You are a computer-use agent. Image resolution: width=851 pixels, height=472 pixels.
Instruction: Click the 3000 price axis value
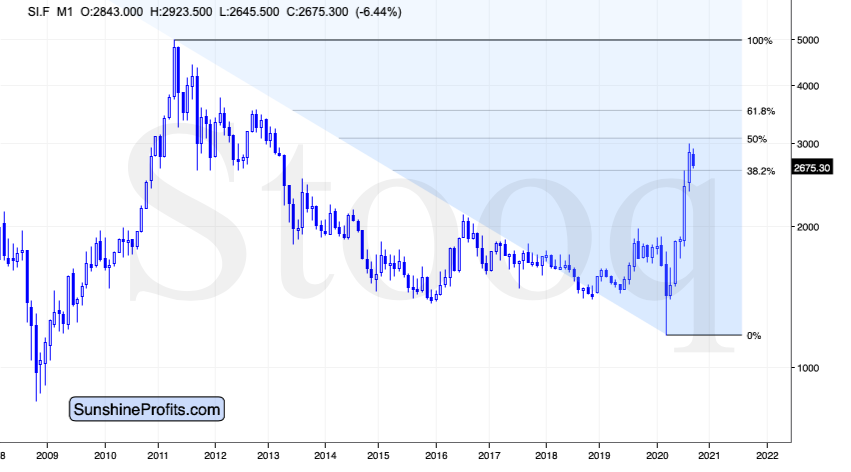pos(808,144)
